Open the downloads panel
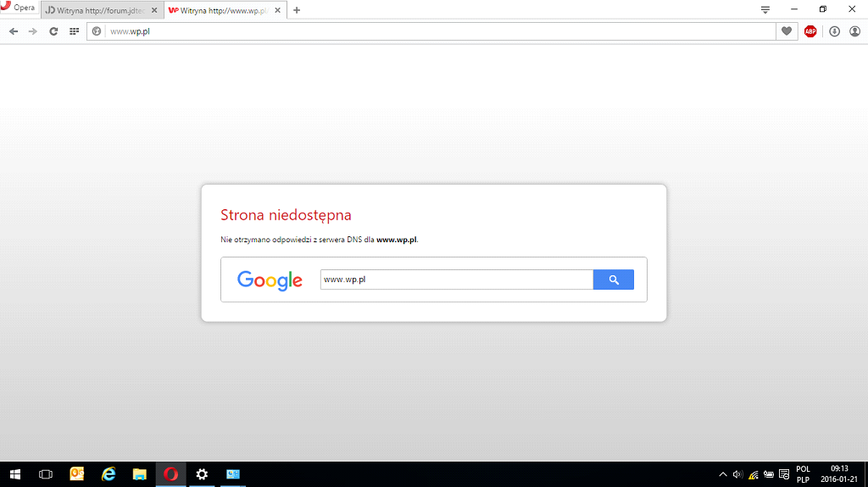This screenshot has height=487, width=868. (x=834, y=31)
